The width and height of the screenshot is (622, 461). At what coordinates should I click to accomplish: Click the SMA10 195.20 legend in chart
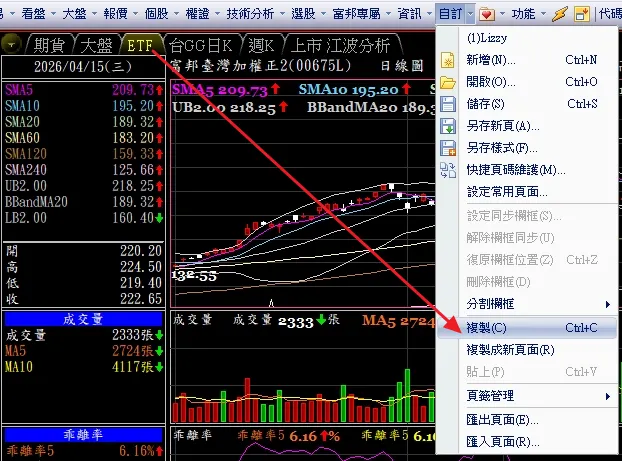click(354, 90)
